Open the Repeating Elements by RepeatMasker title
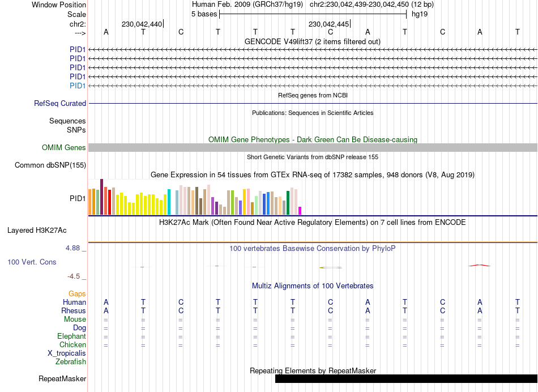538x392 pixels. (313, 370)
